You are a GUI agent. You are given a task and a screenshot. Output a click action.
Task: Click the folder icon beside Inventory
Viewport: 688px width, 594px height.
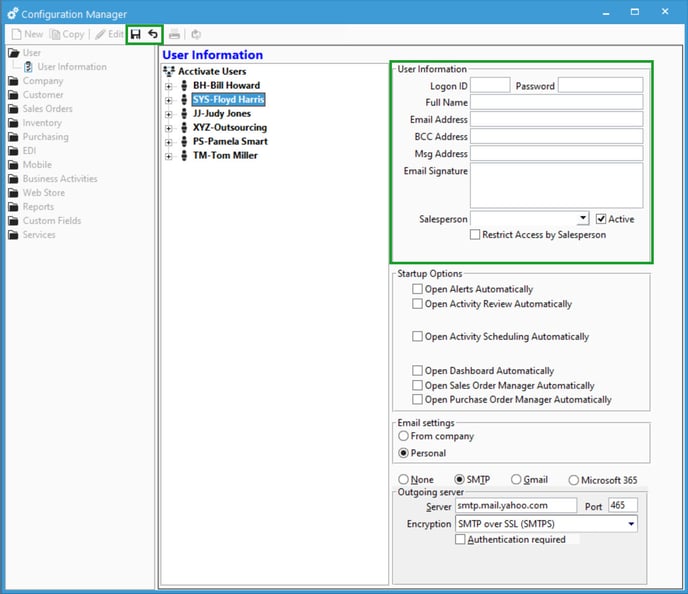pos(14,123)
